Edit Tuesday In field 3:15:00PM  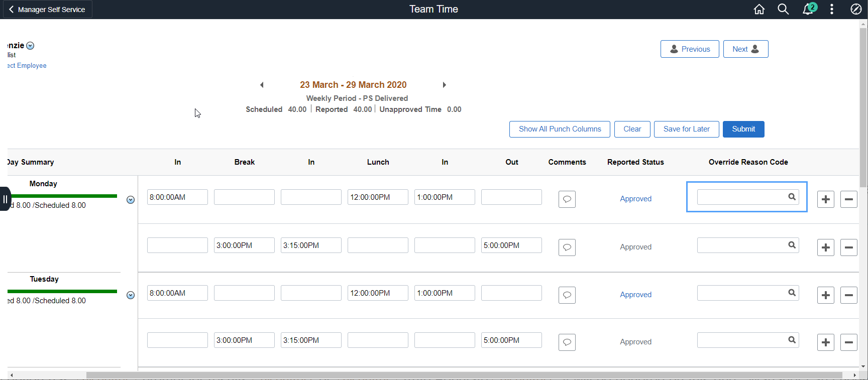click(311, 340)
